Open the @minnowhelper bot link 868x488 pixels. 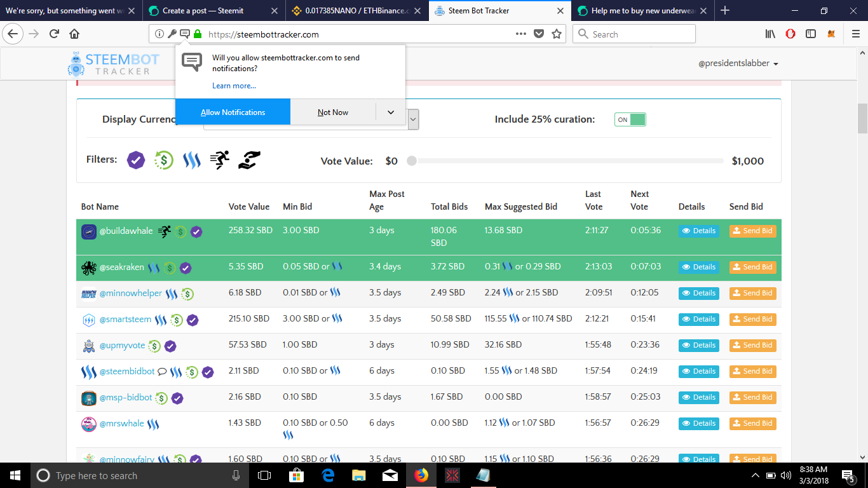click(x=130, y=293)
